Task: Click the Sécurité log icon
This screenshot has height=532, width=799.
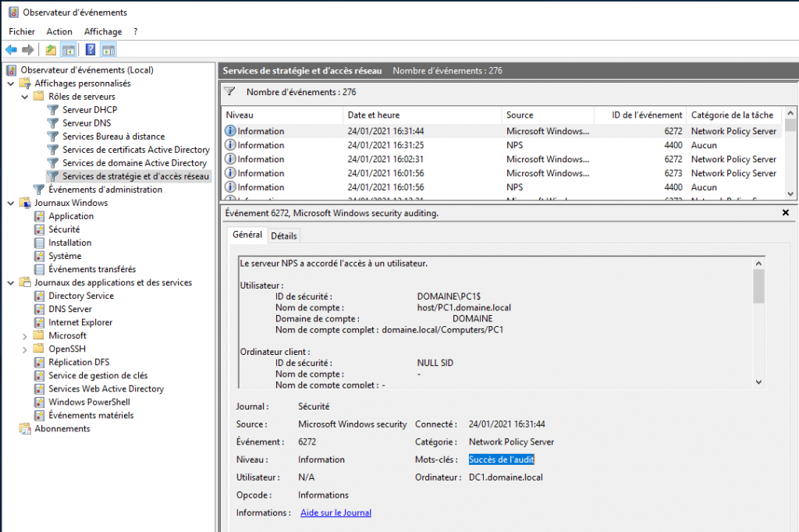Action: [39, 229]
